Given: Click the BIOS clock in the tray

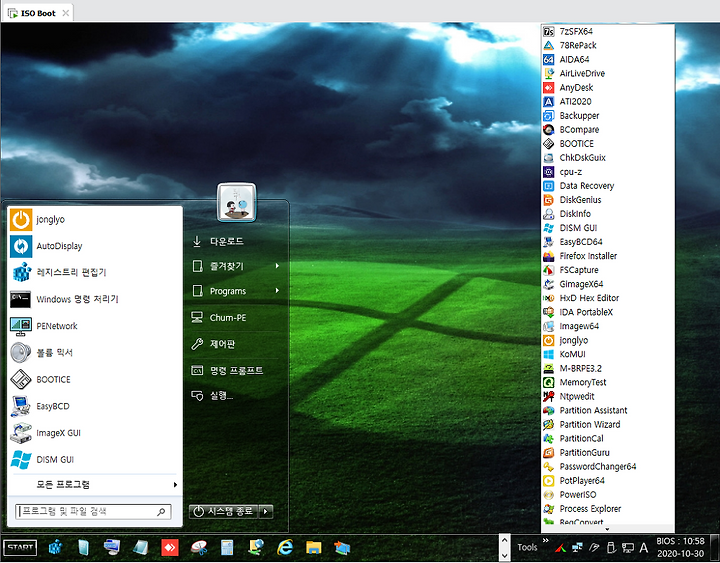Looking at the screenshot, I should coord(681,547).
